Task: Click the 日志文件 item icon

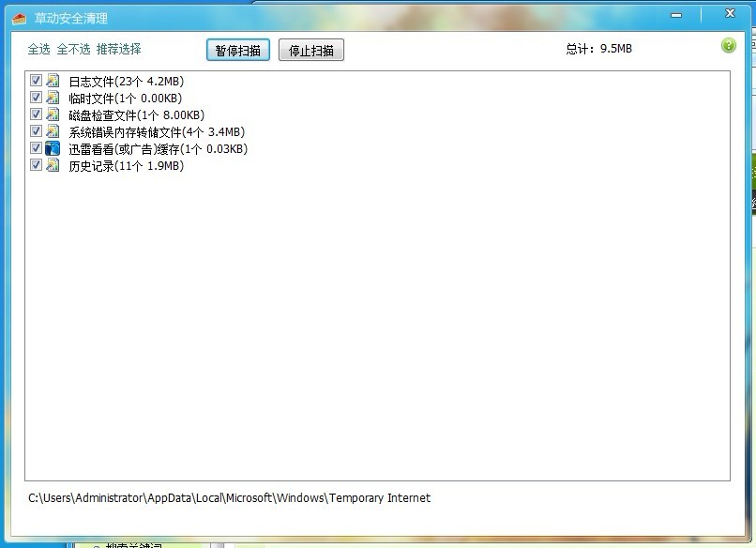Action: point(53,81)
